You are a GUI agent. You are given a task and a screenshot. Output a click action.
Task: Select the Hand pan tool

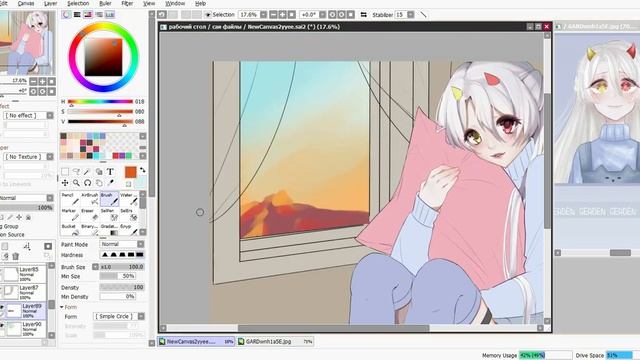[99, 183]
